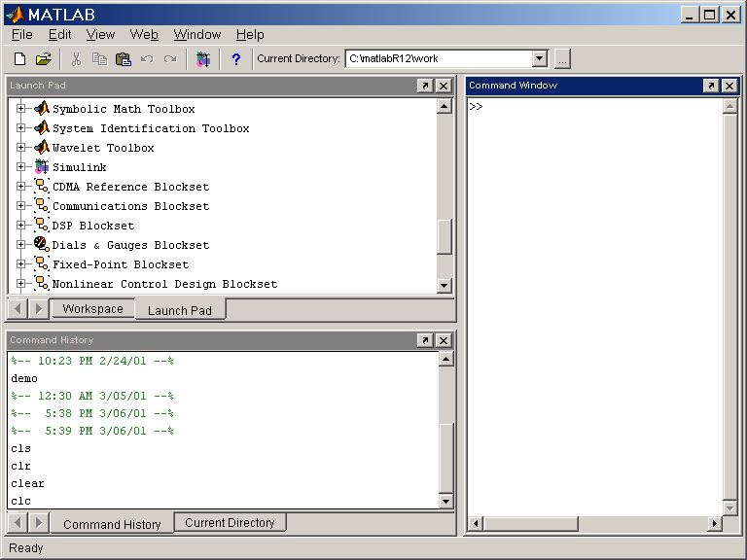Click the CDMA Reference Blockset icon
Image resolution: width=747 pixels, height=560 pixels.
tap(42, 186)
